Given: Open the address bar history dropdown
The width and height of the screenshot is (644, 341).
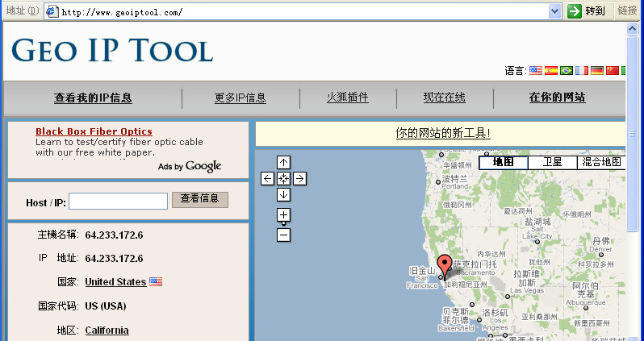Looking at the screenshot, I should pos(555,11).
